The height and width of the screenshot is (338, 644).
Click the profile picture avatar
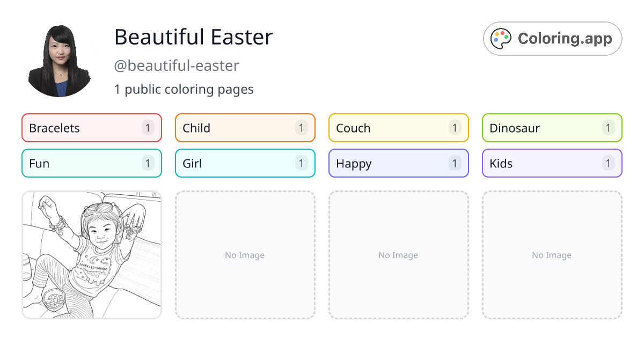tap(59, 59)
